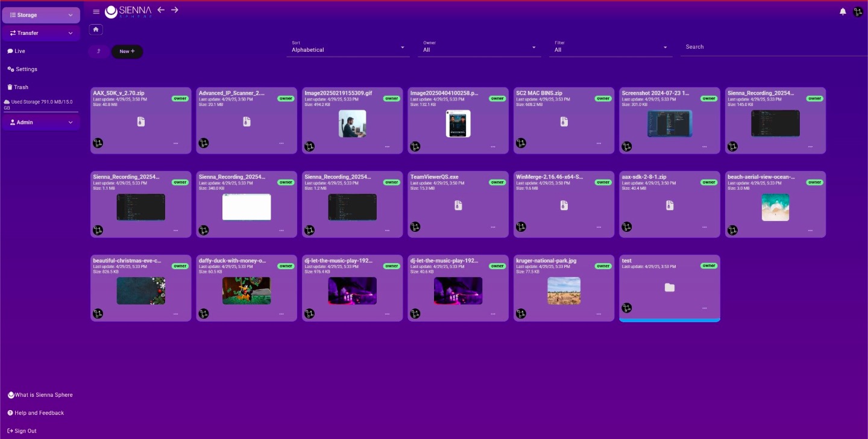868x439 pixels.
Task: Click Sign Out
Action: click(x=22, y=431)
